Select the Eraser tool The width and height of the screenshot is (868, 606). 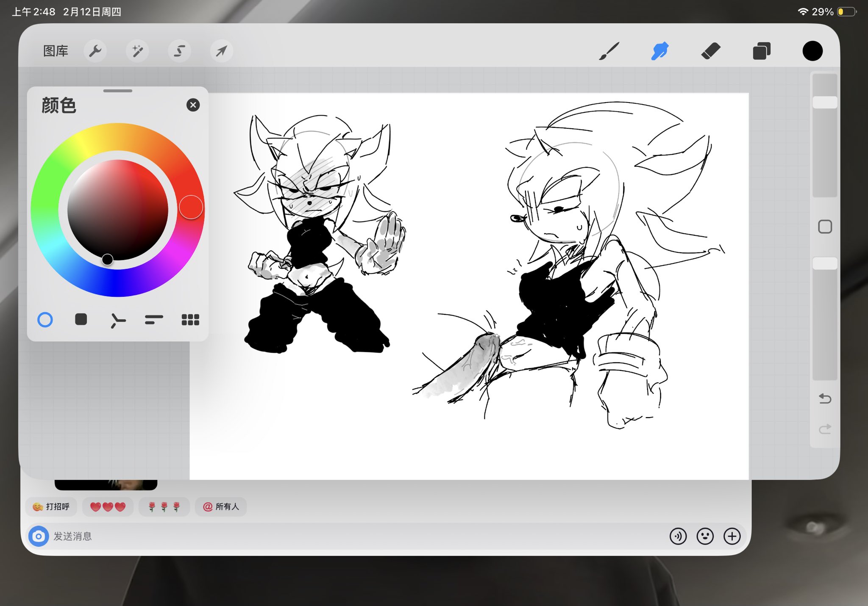point(711,51)
